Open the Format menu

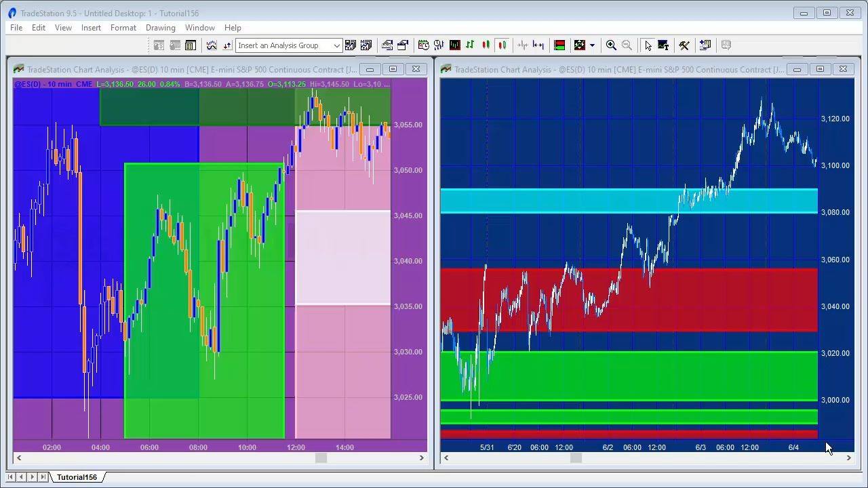click(123, 28)
